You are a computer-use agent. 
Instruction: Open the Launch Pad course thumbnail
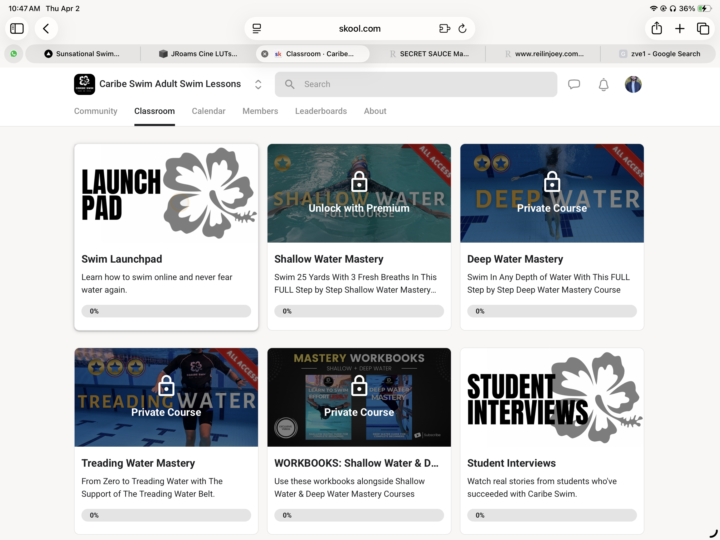166,193
